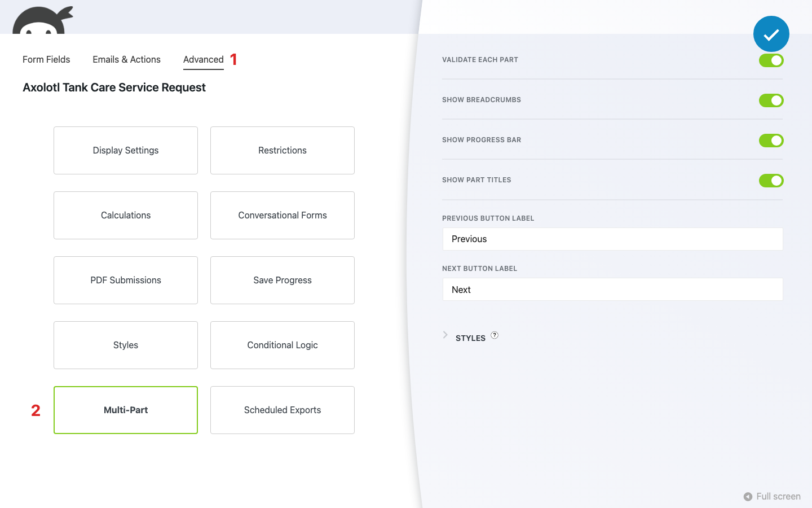Switch to the Form Fields tab
Image resolution: width=812 pixels, height=508 pixels.
(46, 59)
